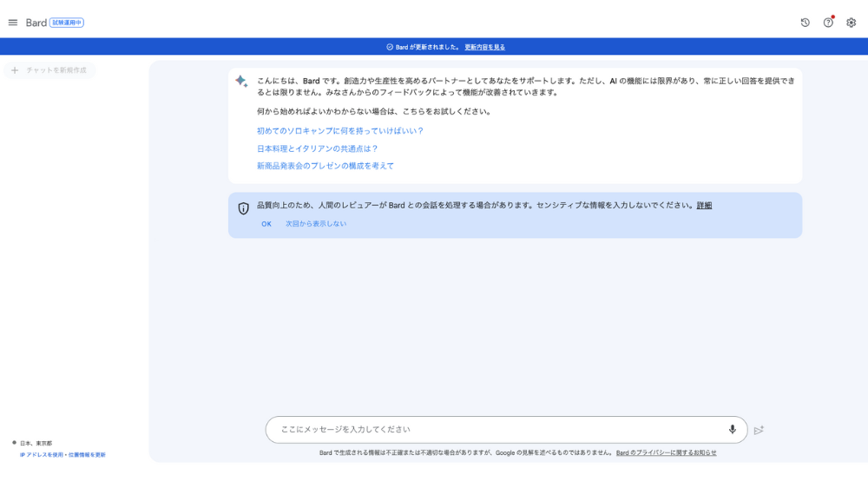Click the 試験運用中 badge next to Bard
This screenshot has width=868, height=488.
point(67,23)
